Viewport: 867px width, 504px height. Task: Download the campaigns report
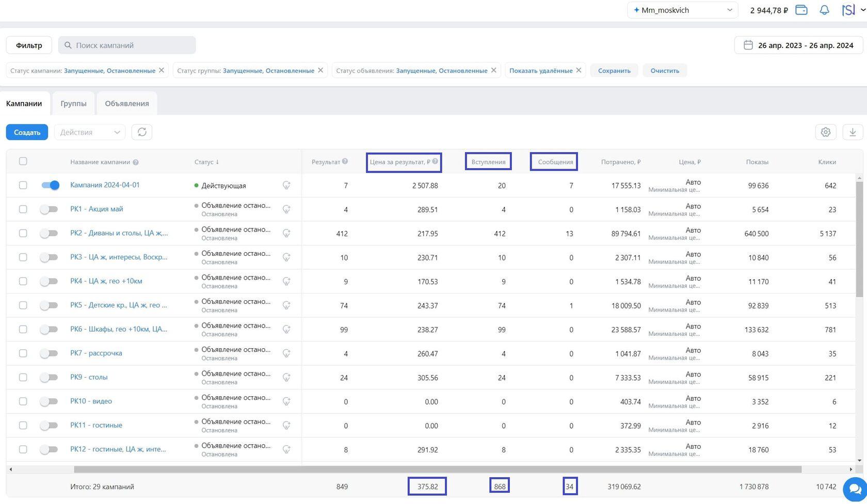tap(853, 132)
